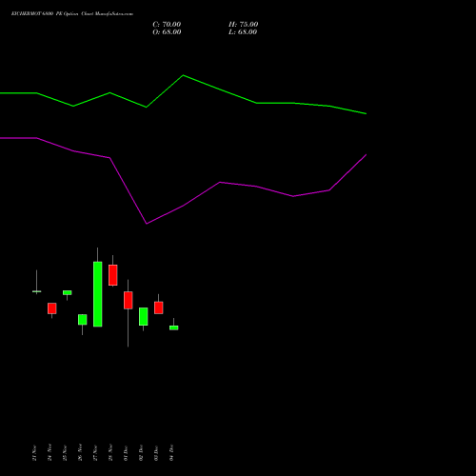Click the '27 Nov' date axis label
Image resolution: width=476 pixels, height=476 pixels.
pos(95,452)
